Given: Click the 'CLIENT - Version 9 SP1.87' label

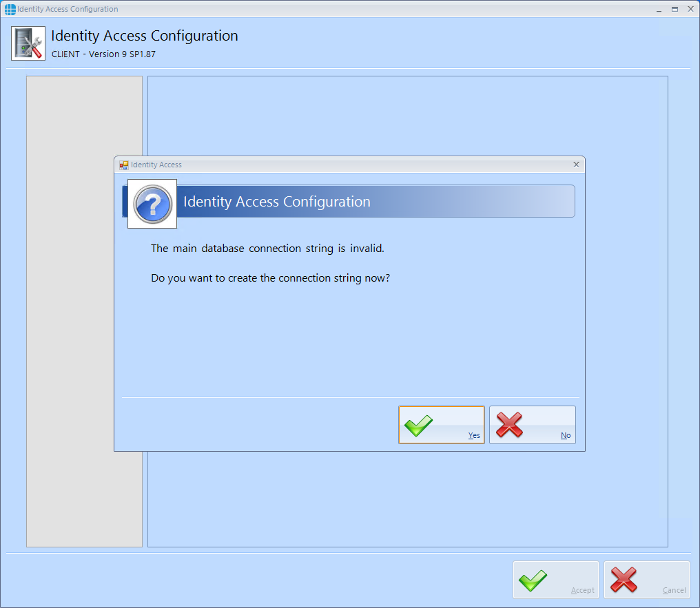Looking at the screenshot, I should (103, 54).
